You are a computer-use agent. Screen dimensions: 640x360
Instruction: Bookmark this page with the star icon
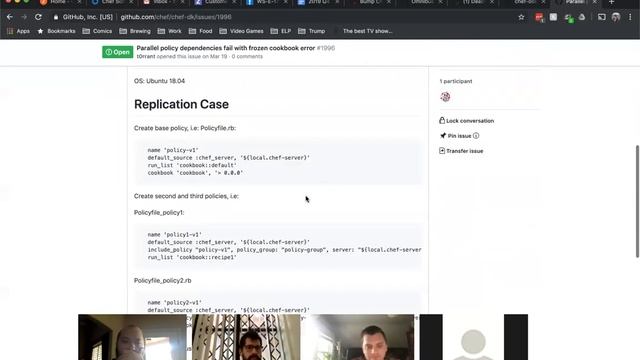click(521, 17)
